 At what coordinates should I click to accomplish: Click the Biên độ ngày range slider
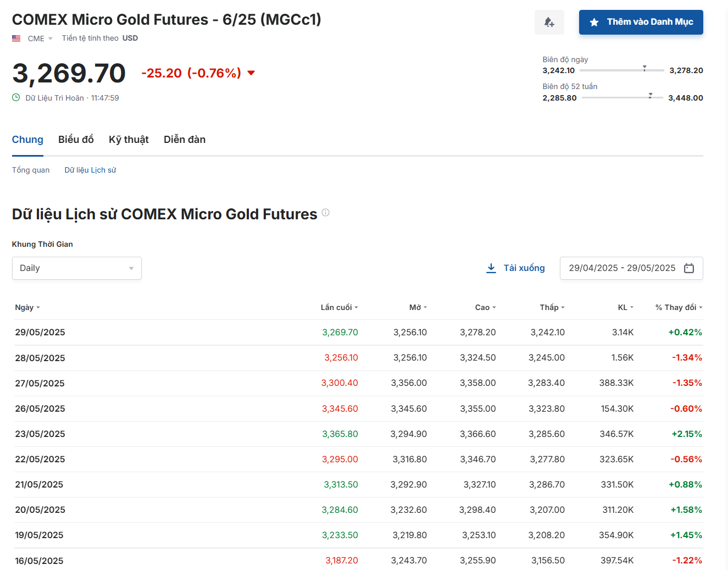(x=622, y=70)
